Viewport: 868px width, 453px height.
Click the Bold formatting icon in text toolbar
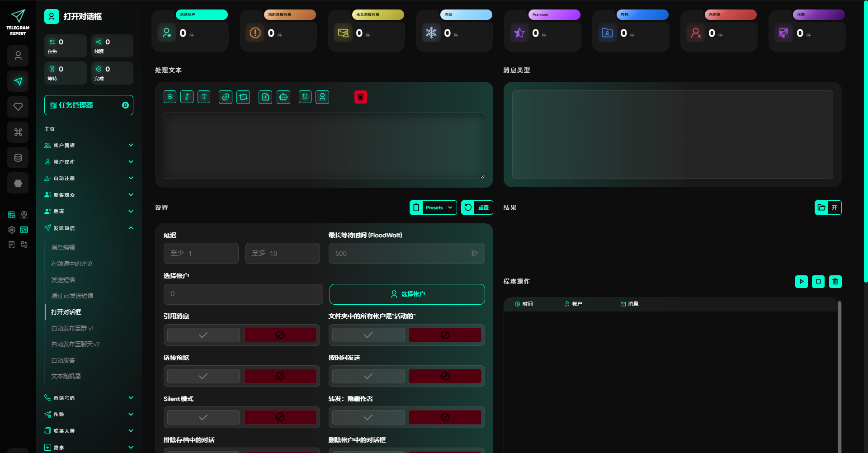click(170, 97)
